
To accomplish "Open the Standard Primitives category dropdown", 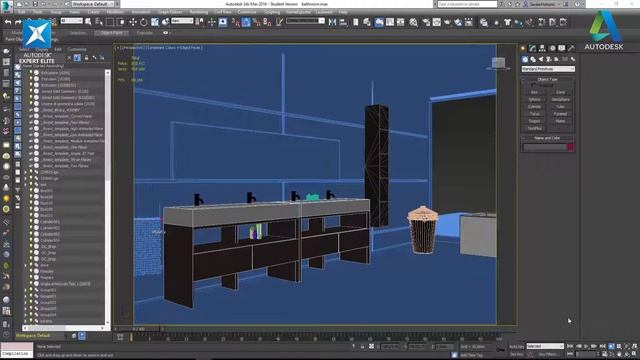I will [548, 69].
